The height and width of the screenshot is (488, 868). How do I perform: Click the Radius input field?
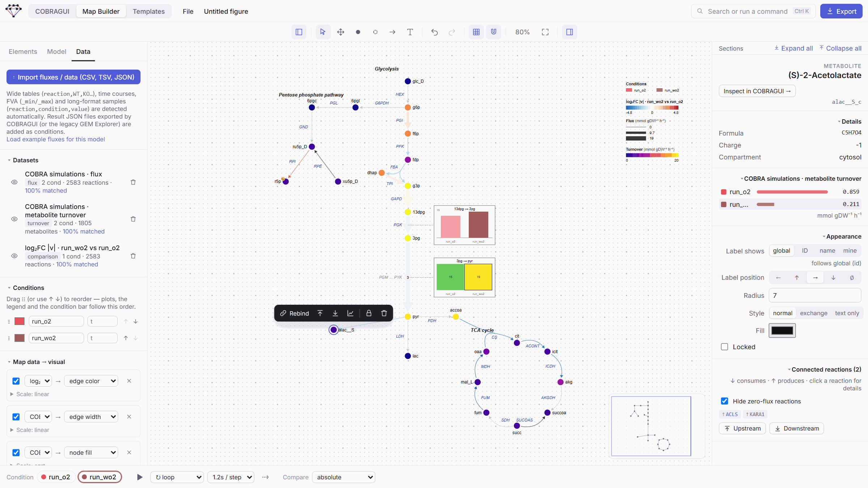(815, 295)
